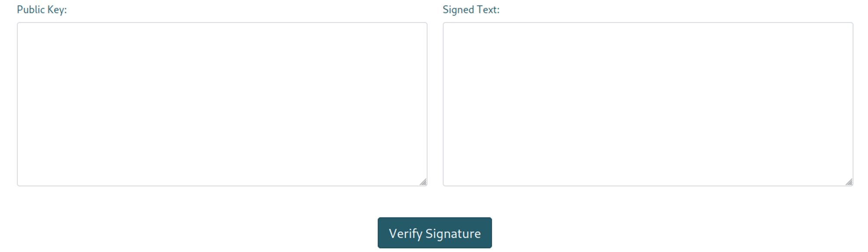Click the Public Key field label text
The height and width of the screenshot is (252, 868).
[42, 10]
